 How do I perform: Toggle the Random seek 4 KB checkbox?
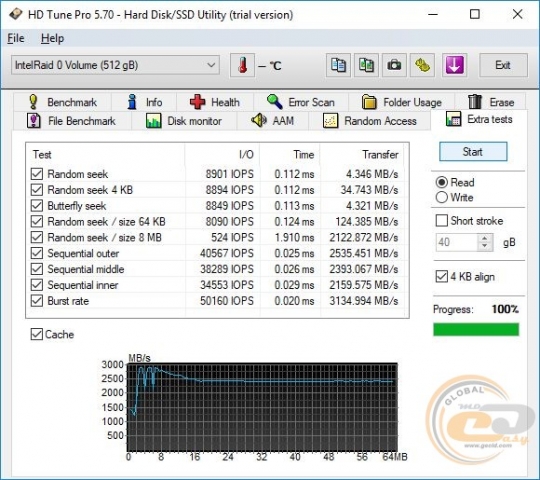[x=37, y=190]
